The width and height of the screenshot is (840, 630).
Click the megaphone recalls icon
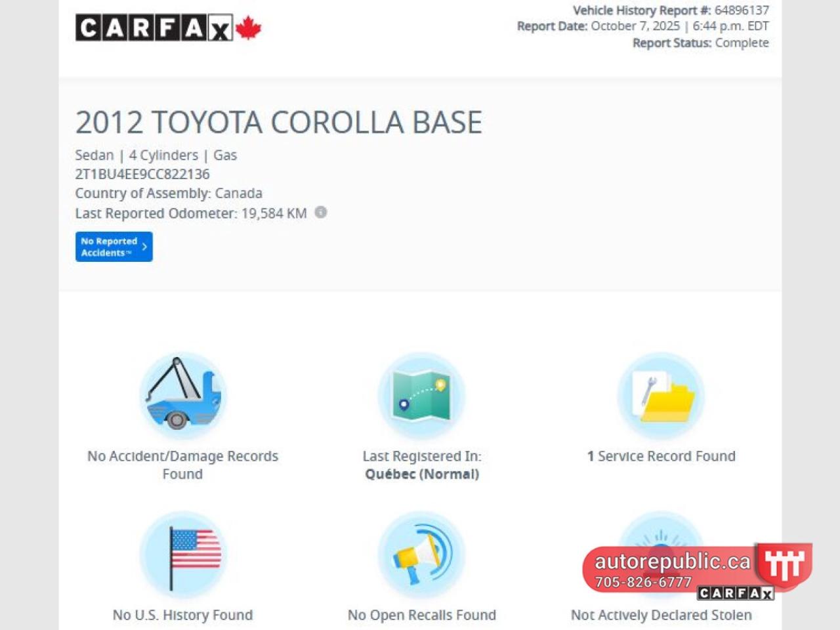coord(421,555)
